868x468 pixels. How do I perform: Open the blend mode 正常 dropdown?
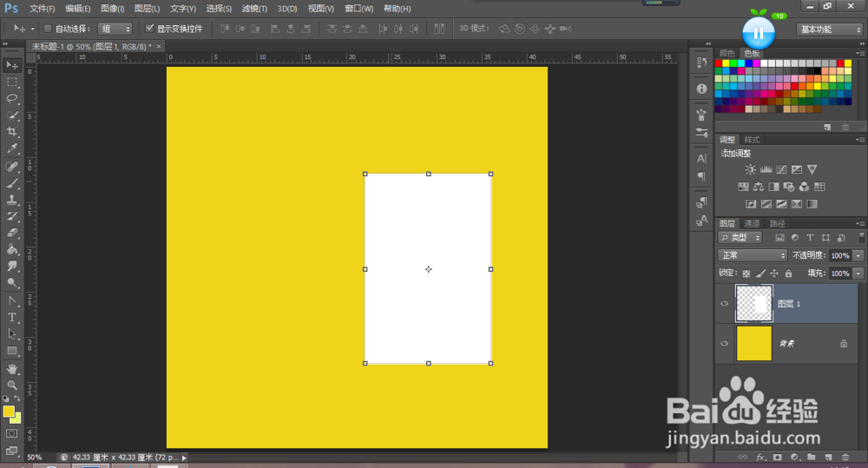(x=753, y=255)
